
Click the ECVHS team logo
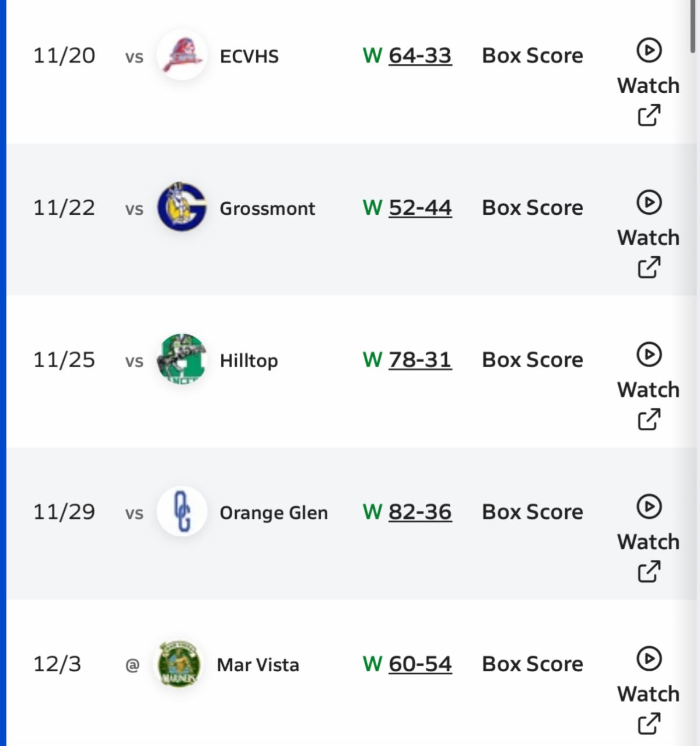[181, 55]
